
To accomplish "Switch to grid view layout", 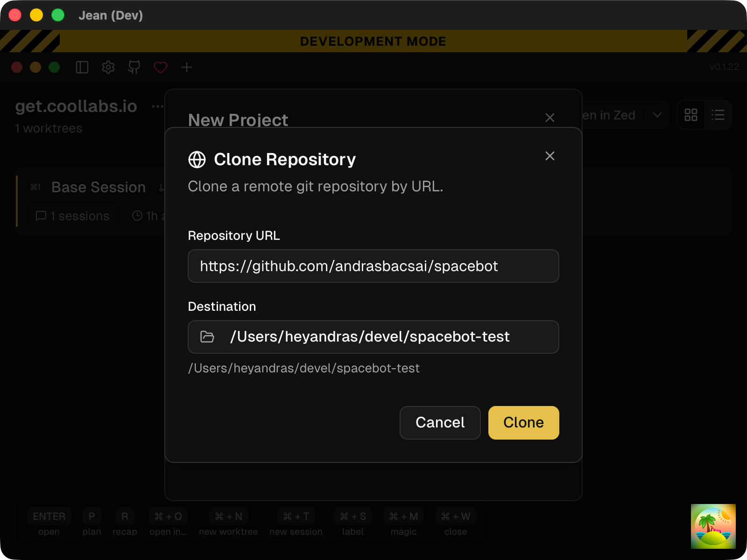I will (691, 115).
